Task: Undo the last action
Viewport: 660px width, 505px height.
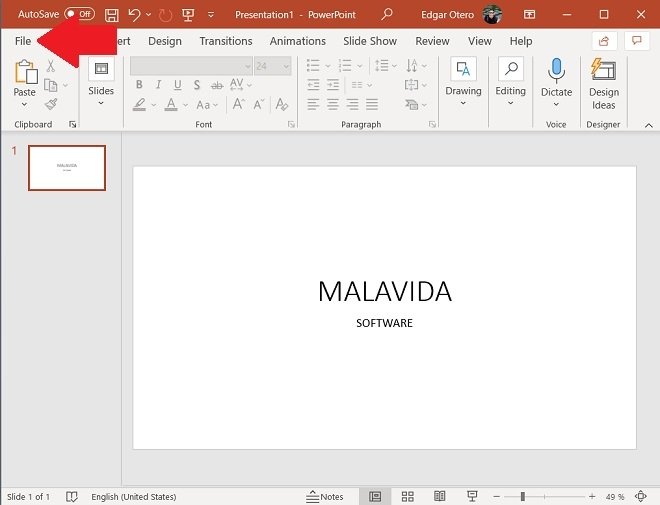Action: [x=135, y=15]
